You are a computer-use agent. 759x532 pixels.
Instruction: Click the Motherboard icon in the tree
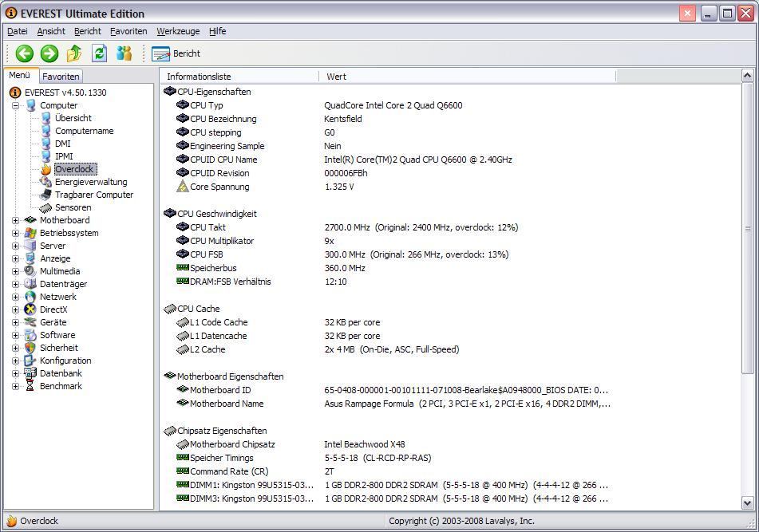pyautogui.click(x=30, y=220)
